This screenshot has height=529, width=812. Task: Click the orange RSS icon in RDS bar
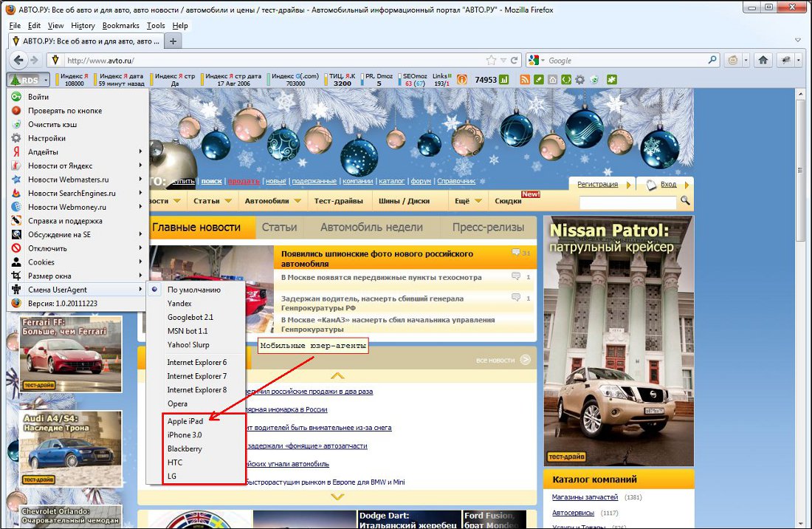point(525,80)
